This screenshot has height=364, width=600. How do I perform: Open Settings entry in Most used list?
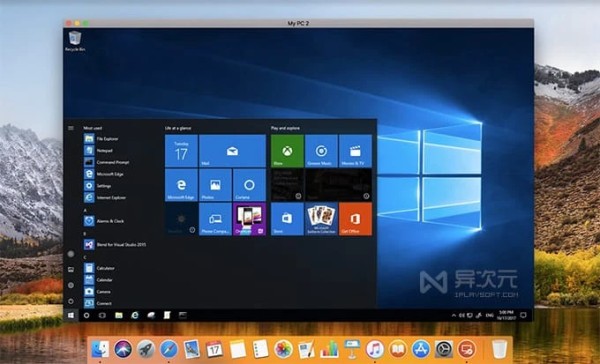click(x=98, y=186)
